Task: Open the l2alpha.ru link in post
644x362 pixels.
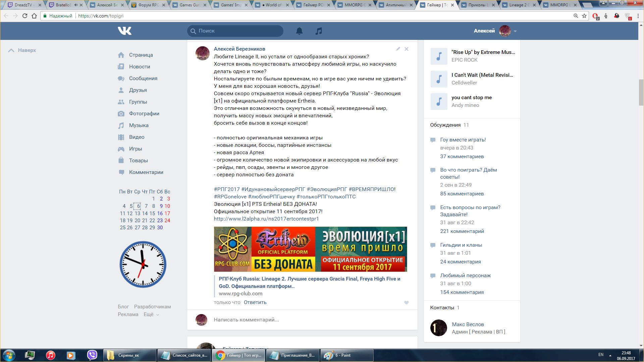Action: pyautogui.click(x=266, y=219)
